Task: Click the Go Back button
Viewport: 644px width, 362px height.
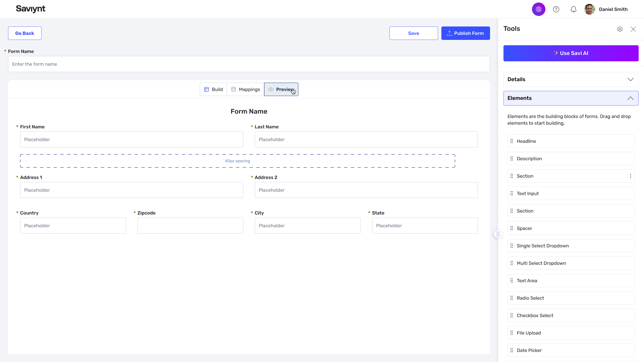Action: [25, 33]
